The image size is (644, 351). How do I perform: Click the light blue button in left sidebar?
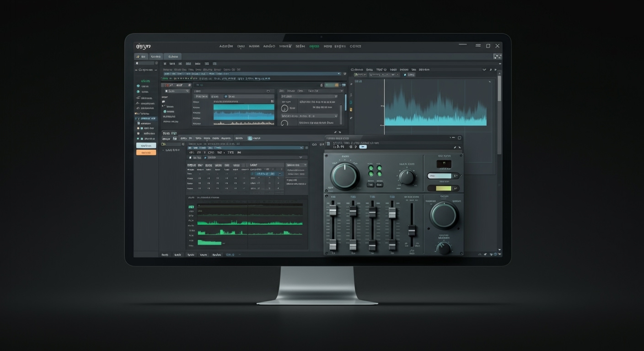pos(146,145)
